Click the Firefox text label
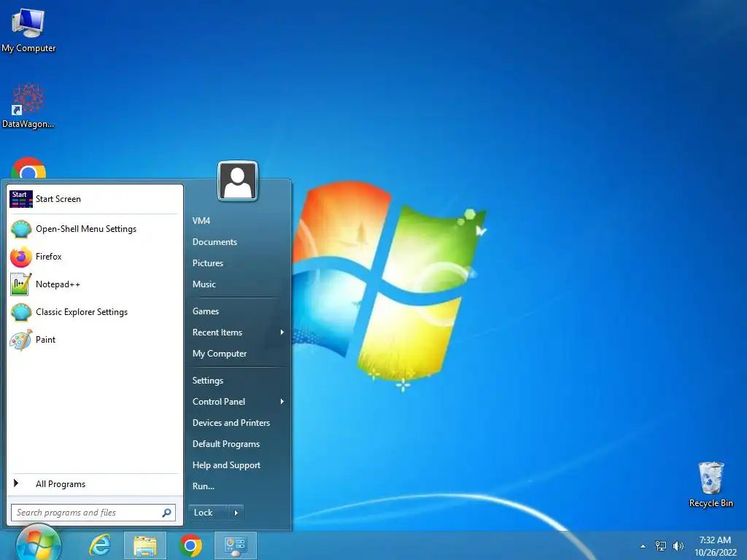747x560 pixels. (x=49, y=257)
